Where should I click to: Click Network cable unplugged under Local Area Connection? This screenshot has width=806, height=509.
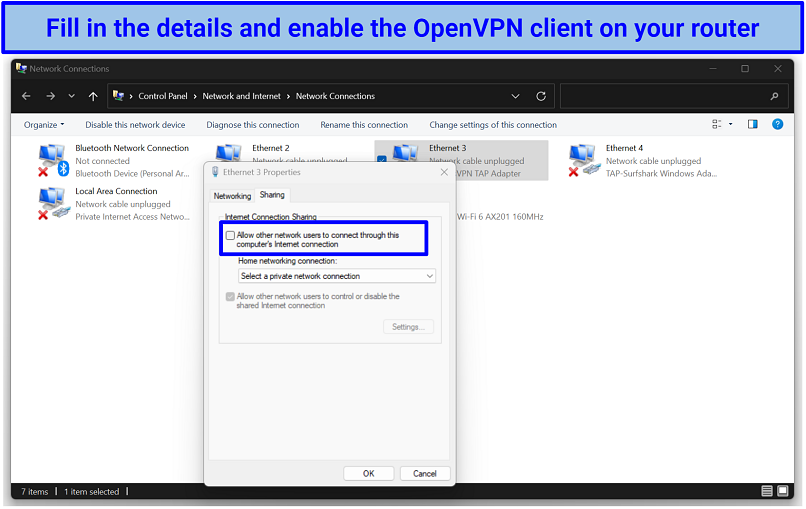click(x=122, y=204)
